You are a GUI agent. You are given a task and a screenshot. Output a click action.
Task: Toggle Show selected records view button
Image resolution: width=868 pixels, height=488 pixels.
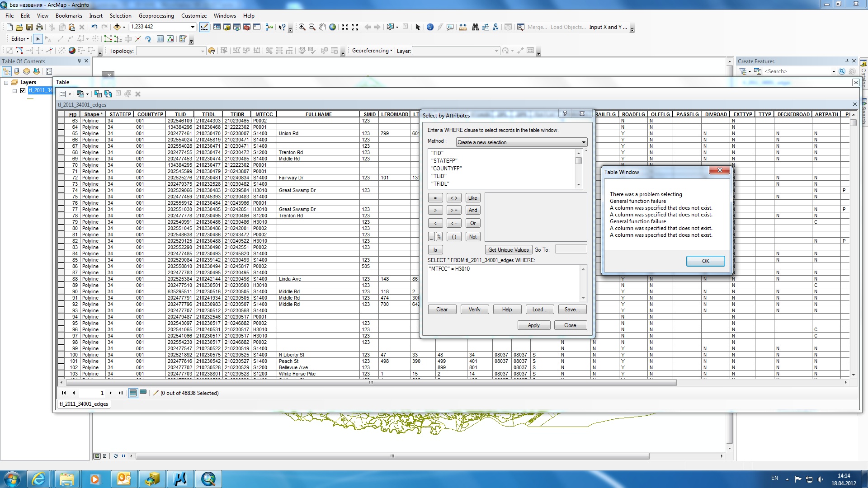143,393
